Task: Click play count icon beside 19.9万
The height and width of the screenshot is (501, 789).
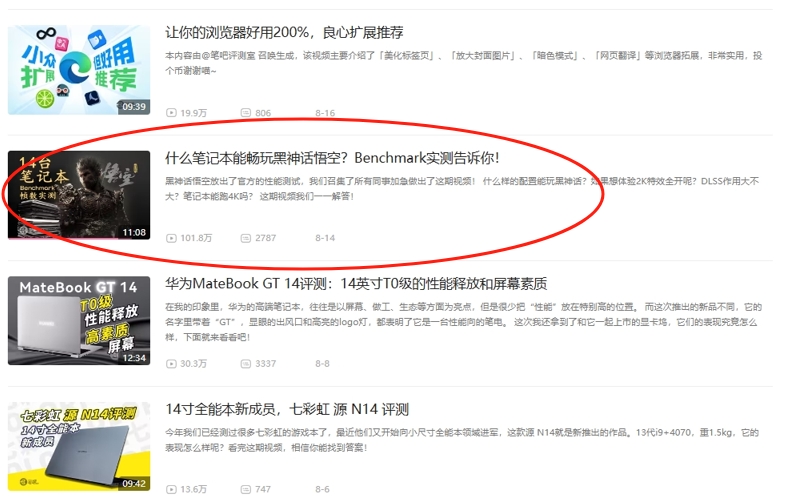Action: pyautogui.click(x=171, y=113)
